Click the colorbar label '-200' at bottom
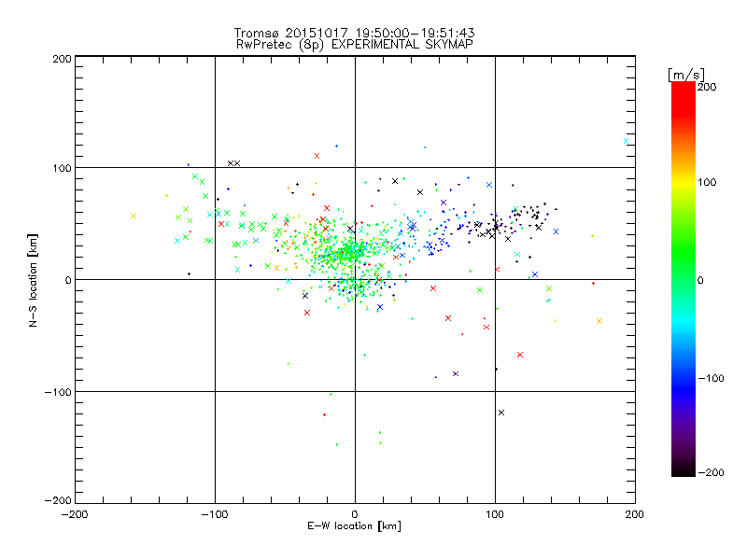The width and height of the screenshot is (747, 560). click(711, 473)
